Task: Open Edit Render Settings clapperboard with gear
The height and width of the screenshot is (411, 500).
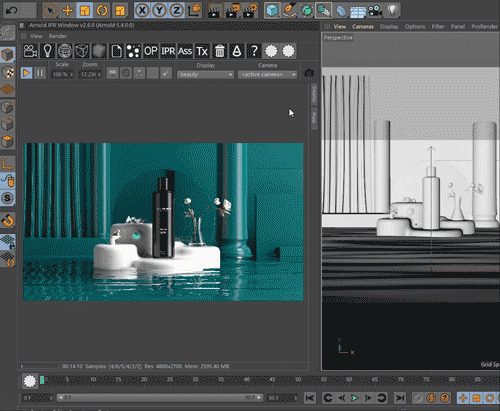Action: tap(250, 11)
